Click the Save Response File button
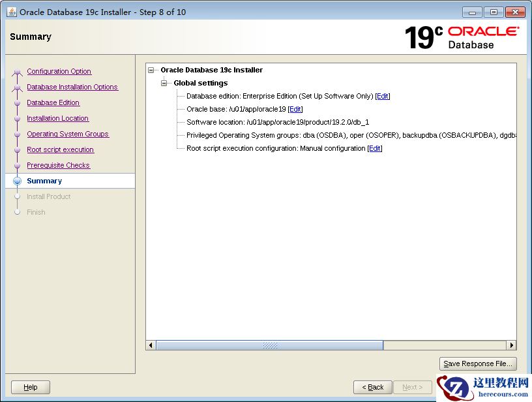This screenshot has height=402, width=532. click(478, 363)
